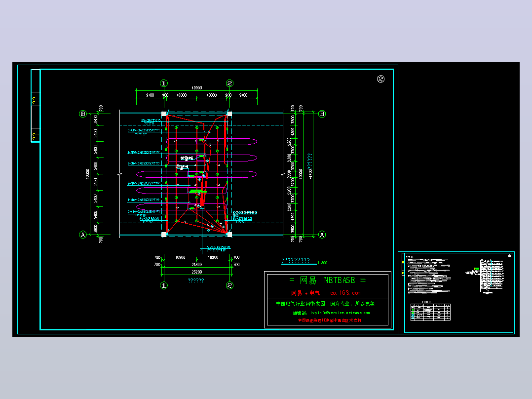
Task: Select grid bubble "B" on the left side
Action: [83, 114]
